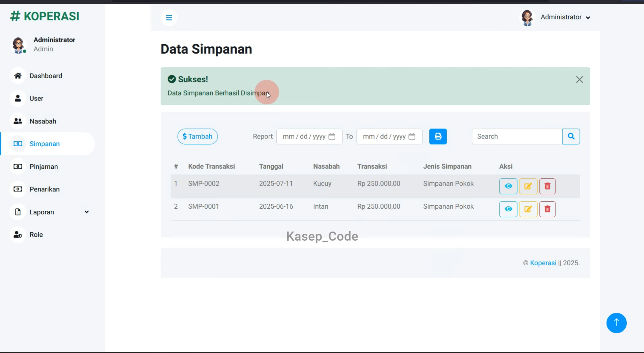Image resolution: width=644 pixels, height=353 pixels.
Task: Open the Pinjaman menu label
Action: [44, 167]
